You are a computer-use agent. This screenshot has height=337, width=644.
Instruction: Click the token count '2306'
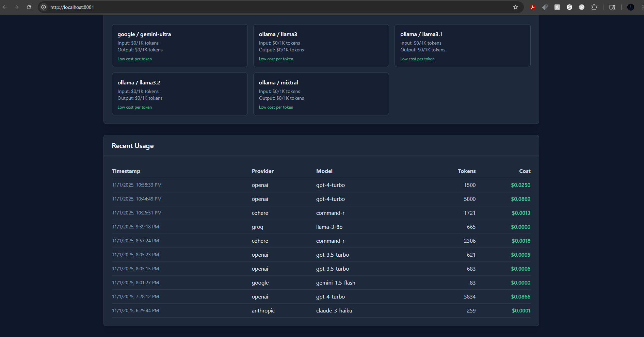tap(470, 241)
